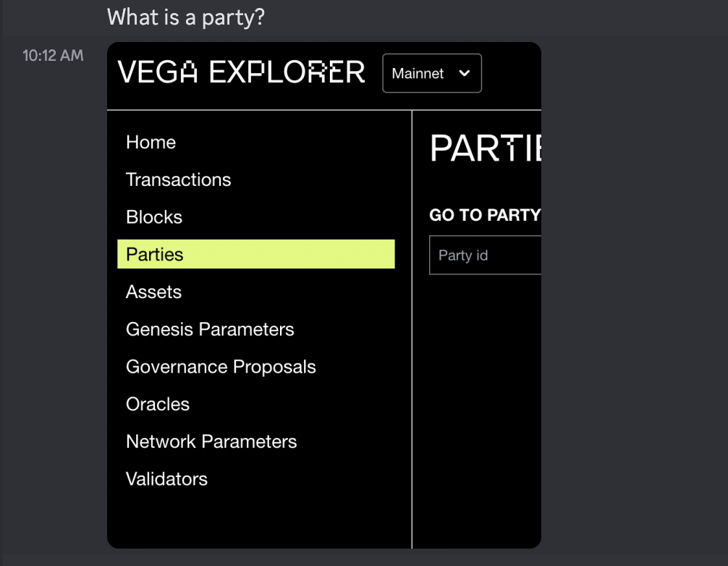Navigate to the Oracles section
The width and height of the screenshot is (728, 566).
coord(157,404)
